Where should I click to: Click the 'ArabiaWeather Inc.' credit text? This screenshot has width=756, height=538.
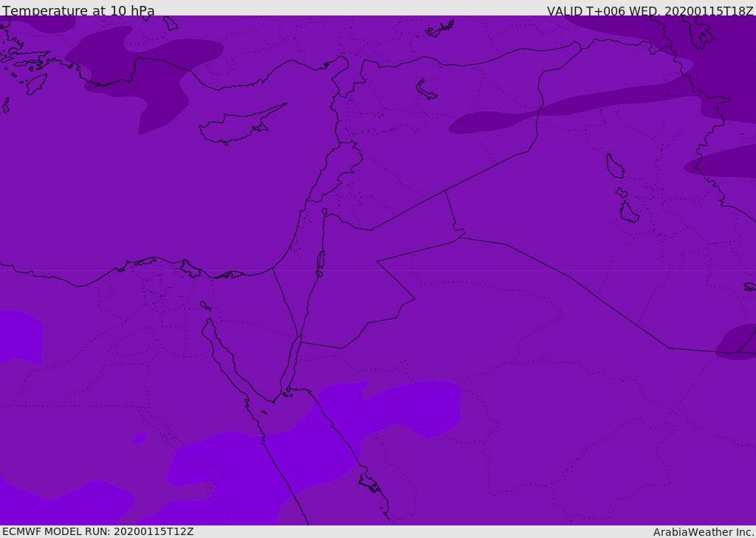[704, 532]
